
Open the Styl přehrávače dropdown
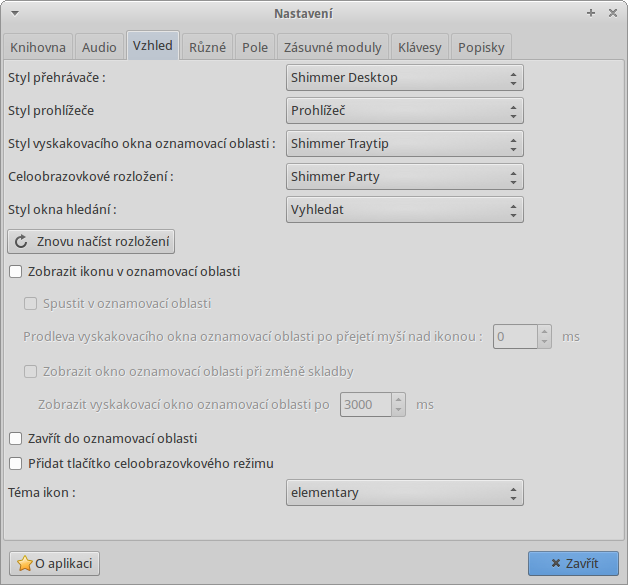click(405, 78)
